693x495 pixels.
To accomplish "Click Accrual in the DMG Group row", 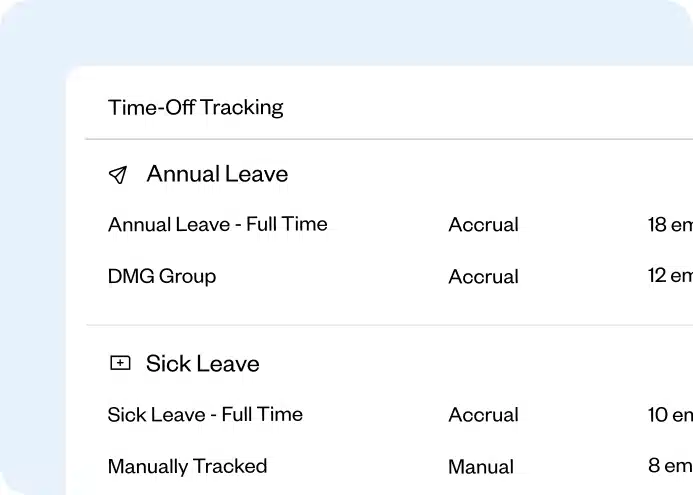I will coord(483,277).
